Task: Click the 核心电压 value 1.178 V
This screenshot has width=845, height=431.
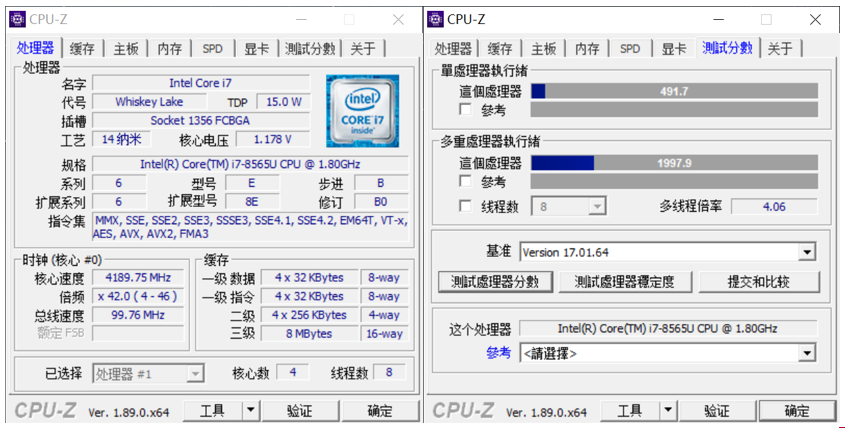Action: click(x=273, y=140)
